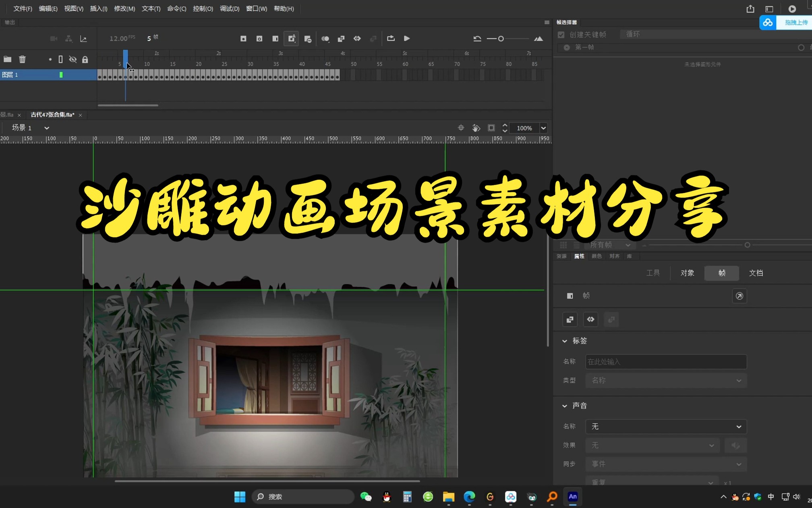
Task: Switch frame picker to list view
Action: pos(576,245)
